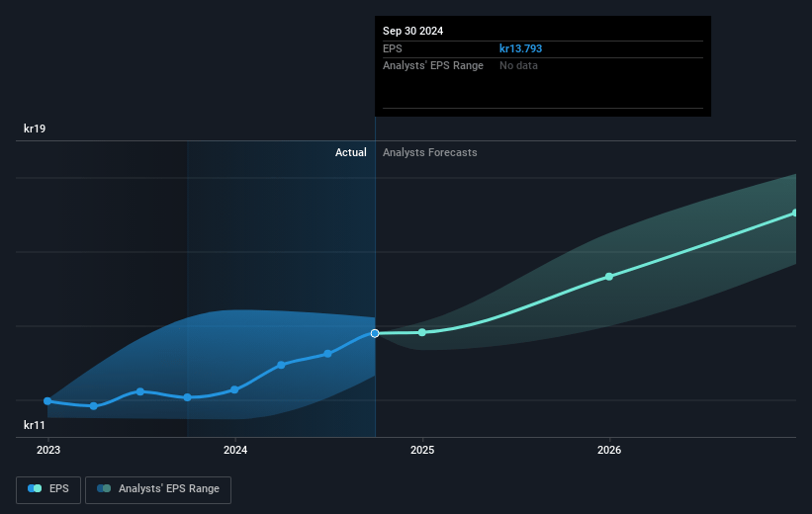
Task: Click the 2024 x-axis label
Action: (235, 451)
